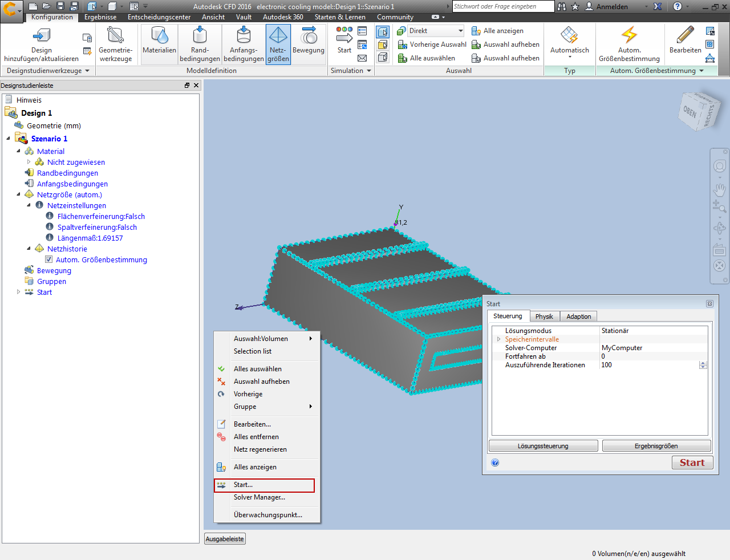Toggle the edge selection mode button
730x560 pixels.
pos(383,58)
